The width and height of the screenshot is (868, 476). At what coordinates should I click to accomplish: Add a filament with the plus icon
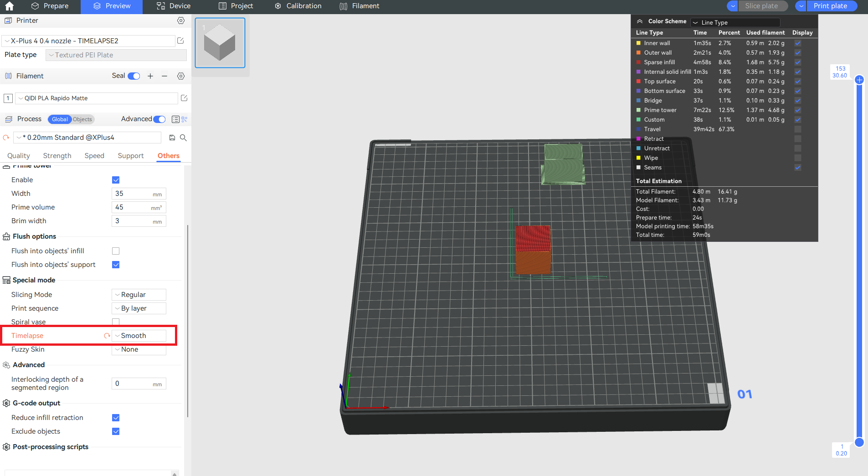click(x=150, y=76)
